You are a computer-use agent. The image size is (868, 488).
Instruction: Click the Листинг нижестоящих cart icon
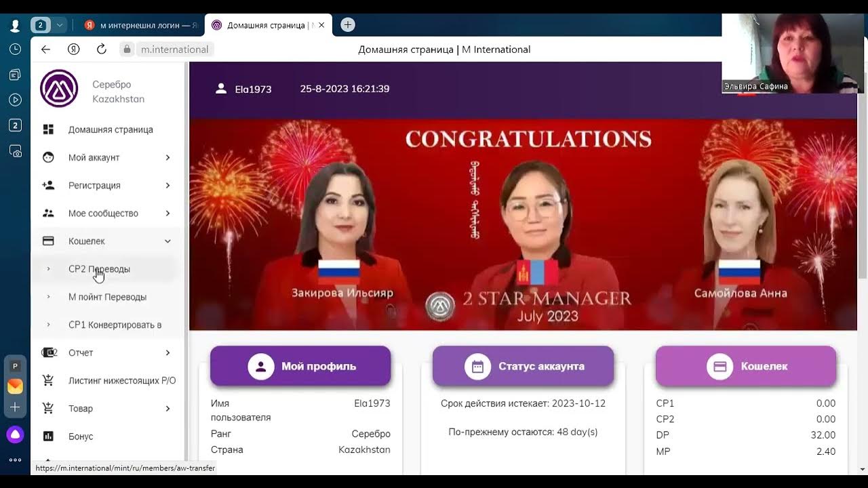tap(48, 380)
